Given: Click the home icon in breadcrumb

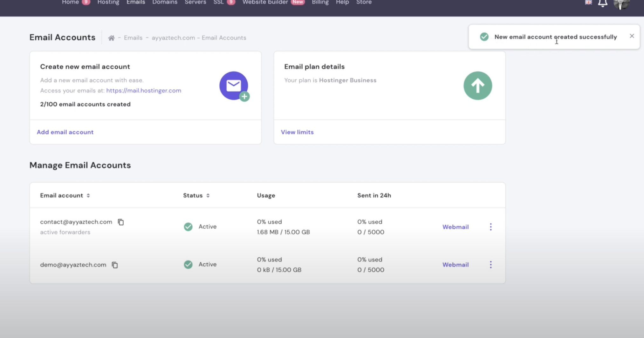Looking at the screenshot, I should [x=111, y=38].
